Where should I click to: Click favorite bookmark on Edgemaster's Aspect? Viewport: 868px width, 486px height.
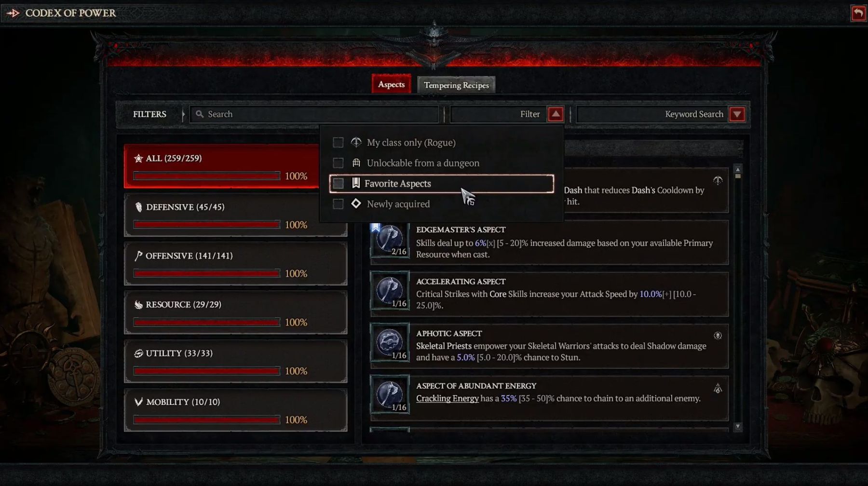[375, 228]
